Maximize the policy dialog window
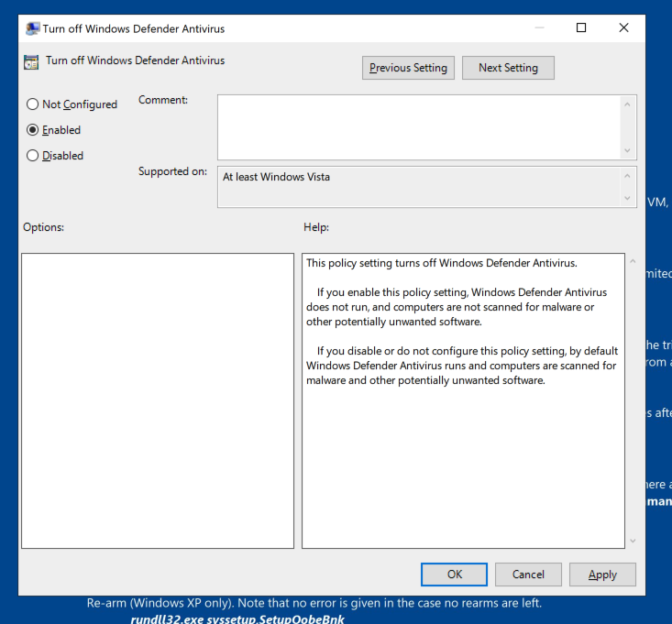672x624 pixels. [x=581, y=27]
